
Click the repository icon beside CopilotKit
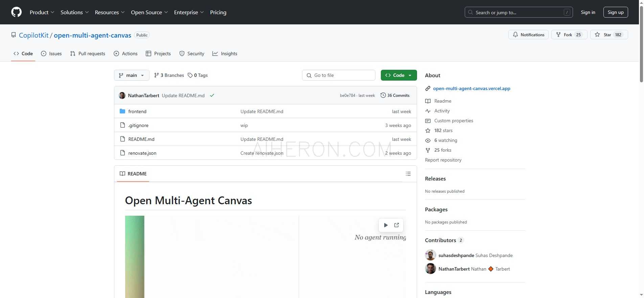14,35
